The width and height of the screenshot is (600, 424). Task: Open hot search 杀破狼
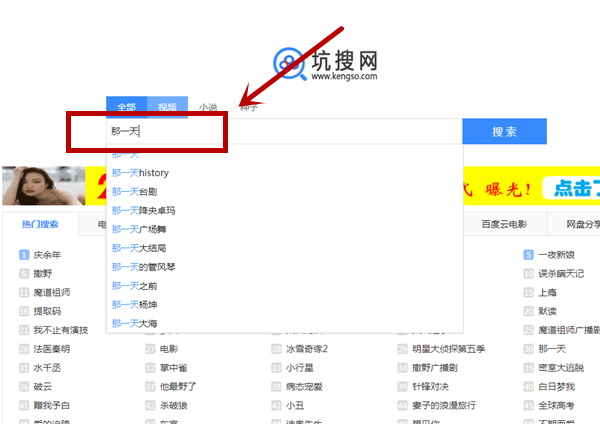tap(174, 405)
